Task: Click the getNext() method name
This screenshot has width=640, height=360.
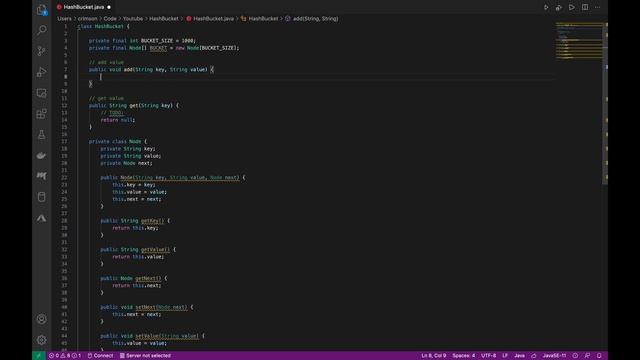Action: [148, 278]
